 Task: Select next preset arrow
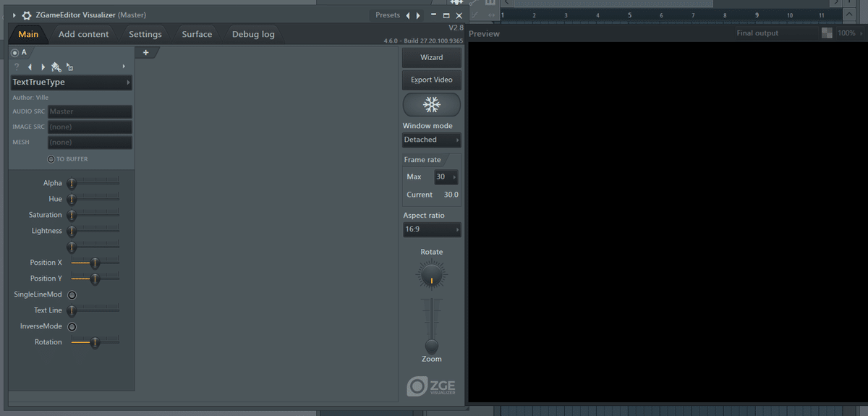click(x=418, y=15)
